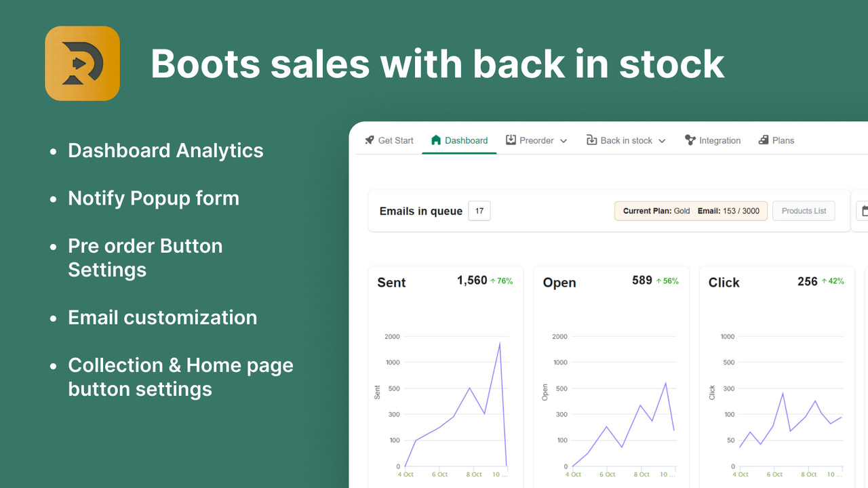Expand the Back in stock chevron
The width and height of the screenshot is (868, 488).
pos(662,141)
